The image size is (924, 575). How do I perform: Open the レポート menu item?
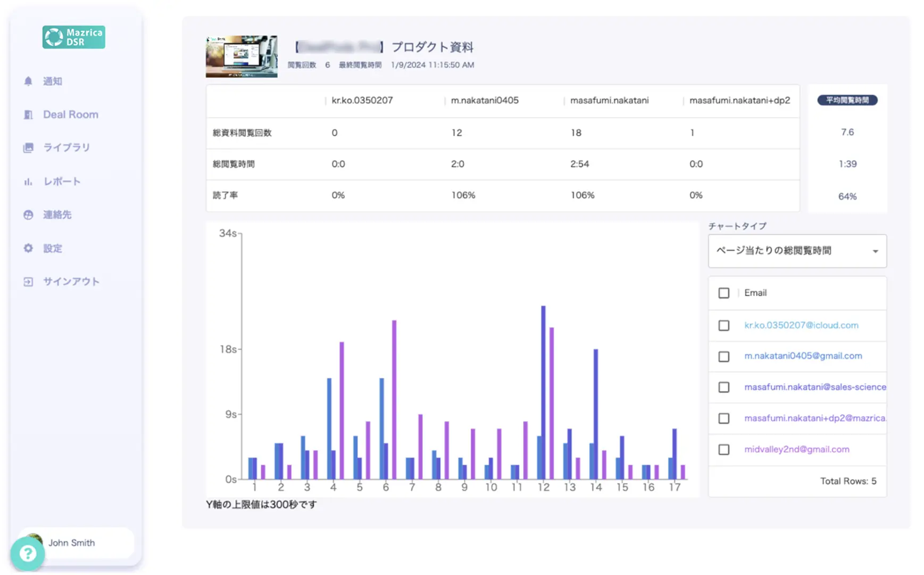[62, 182]
